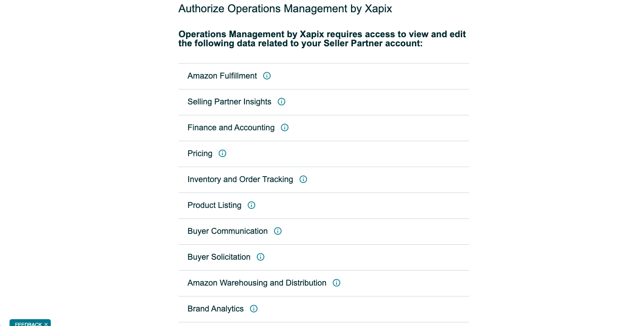The image size is (644, 326).
Task: Click the Finance and Accounting label
Action: click(x=231, y=128)
